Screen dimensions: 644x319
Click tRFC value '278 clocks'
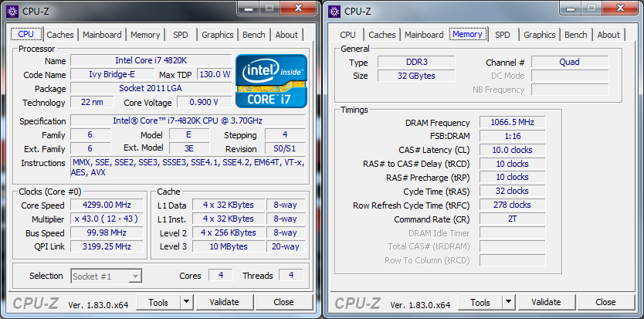click(512, 205)
